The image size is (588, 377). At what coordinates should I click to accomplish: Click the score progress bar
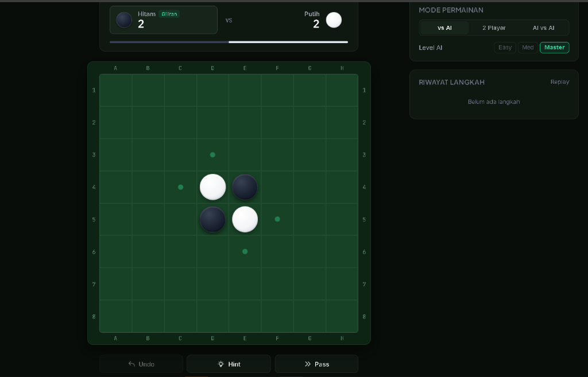coord(229,42)
